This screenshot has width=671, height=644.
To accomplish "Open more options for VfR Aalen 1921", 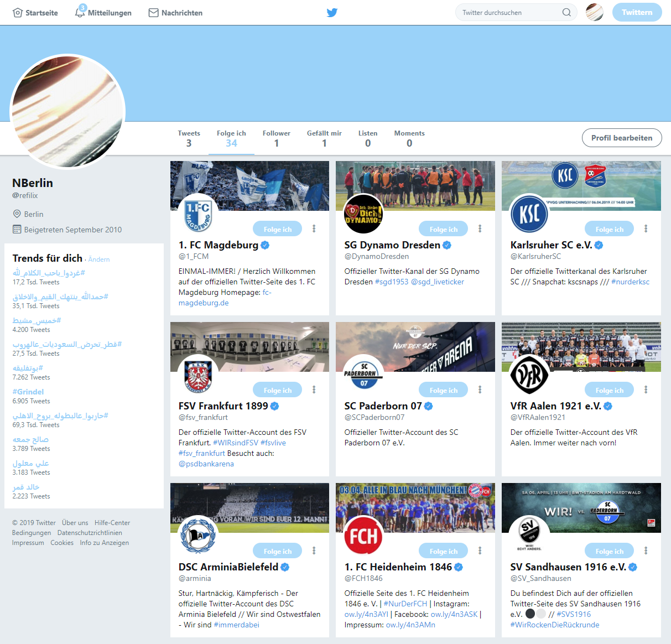I will [646, 389].
